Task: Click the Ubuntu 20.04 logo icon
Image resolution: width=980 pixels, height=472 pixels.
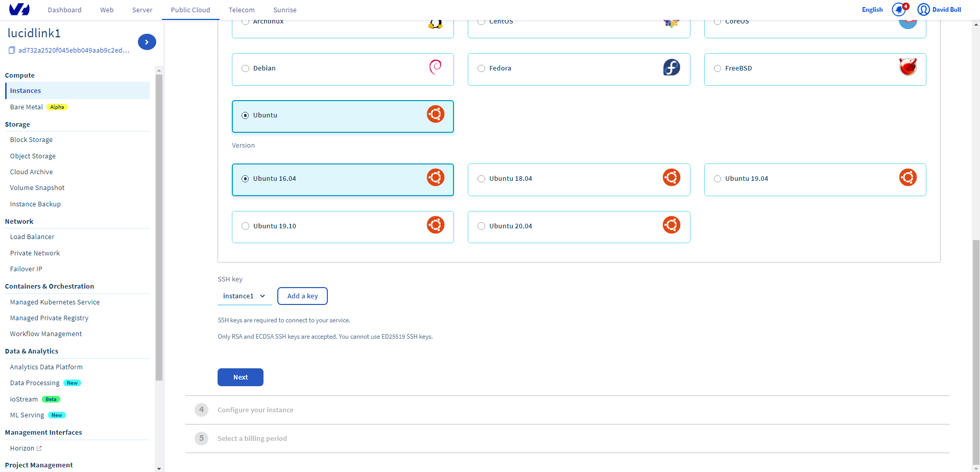Action: [x=672, y=225]
